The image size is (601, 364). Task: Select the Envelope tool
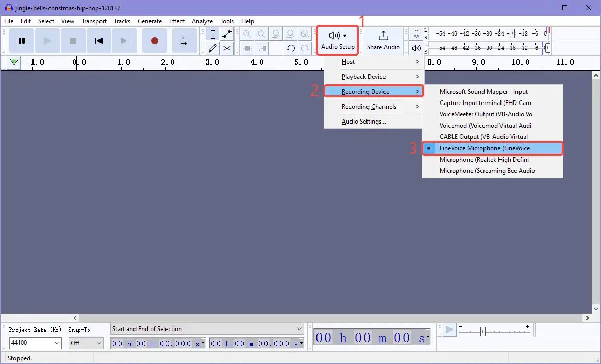coord(227,34)
